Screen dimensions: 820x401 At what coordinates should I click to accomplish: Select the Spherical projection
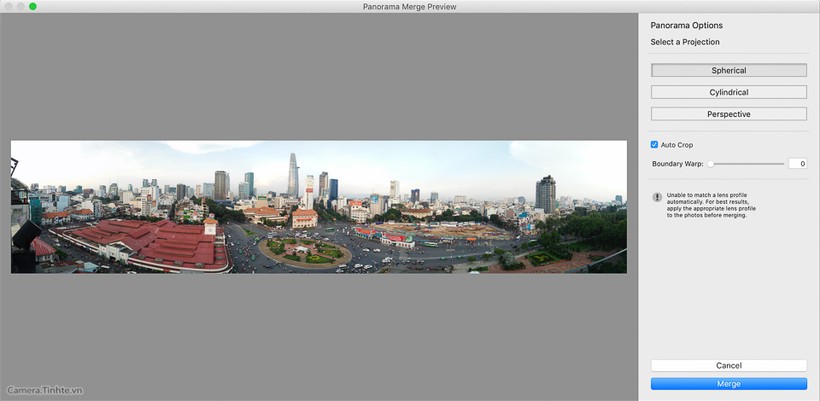coord(728,71)
